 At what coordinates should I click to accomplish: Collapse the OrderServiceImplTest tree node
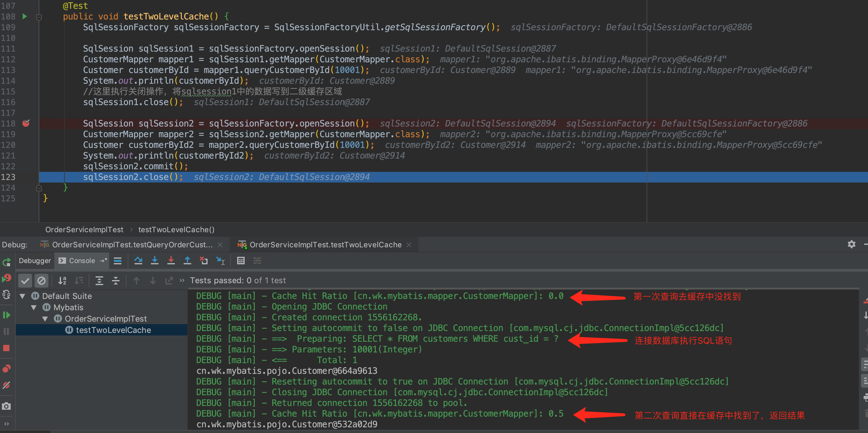click(x=45, y=319)
